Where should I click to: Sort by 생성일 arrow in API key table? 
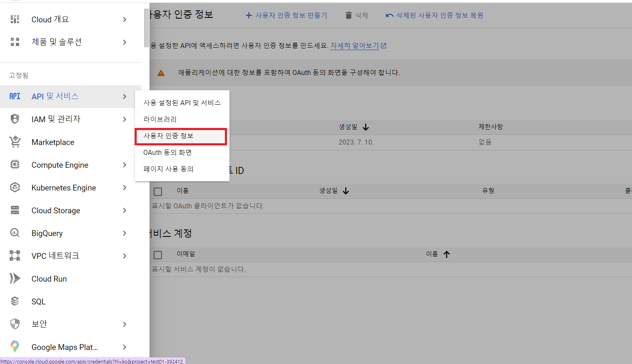[x=366, y=127]
